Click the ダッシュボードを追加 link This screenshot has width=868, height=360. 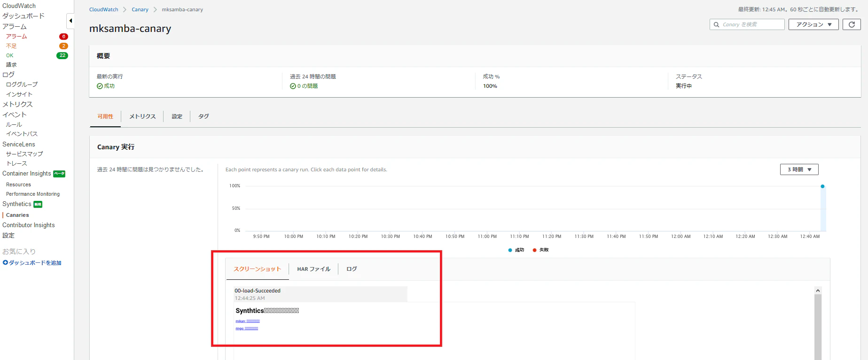(x=35, y=263)
